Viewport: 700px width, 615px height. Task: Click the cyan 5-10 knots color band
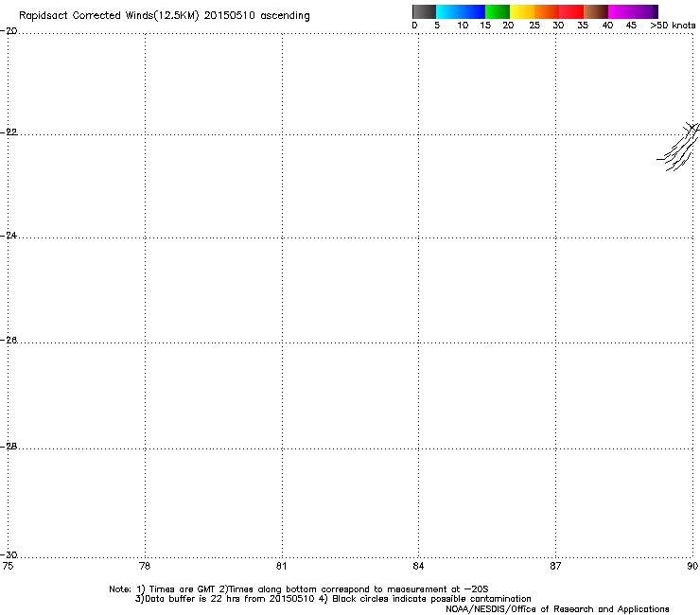[448, 11]
